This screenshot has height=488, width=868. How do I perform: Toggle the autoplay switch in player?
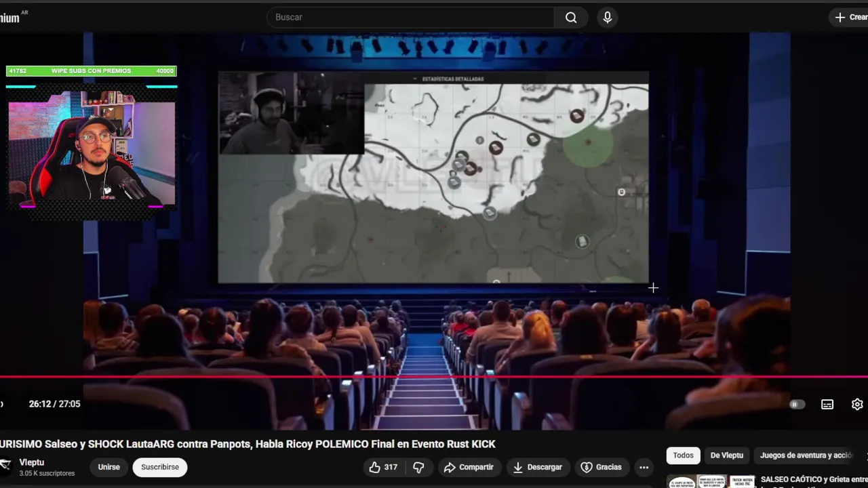coord(797,404)
